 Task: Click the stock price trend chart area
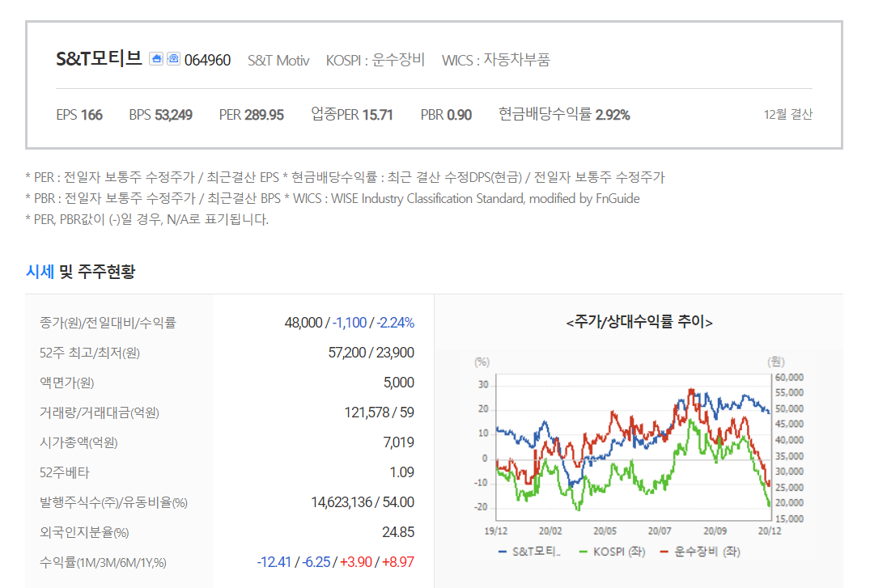click(x=633, y=446)
